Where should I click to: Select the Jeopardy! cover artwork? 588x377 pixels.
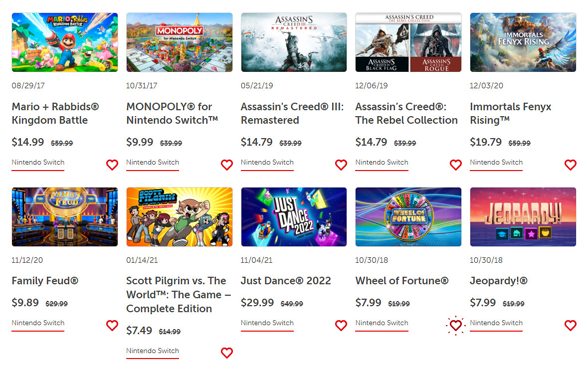pyautogui.click(x=523, y=217)
